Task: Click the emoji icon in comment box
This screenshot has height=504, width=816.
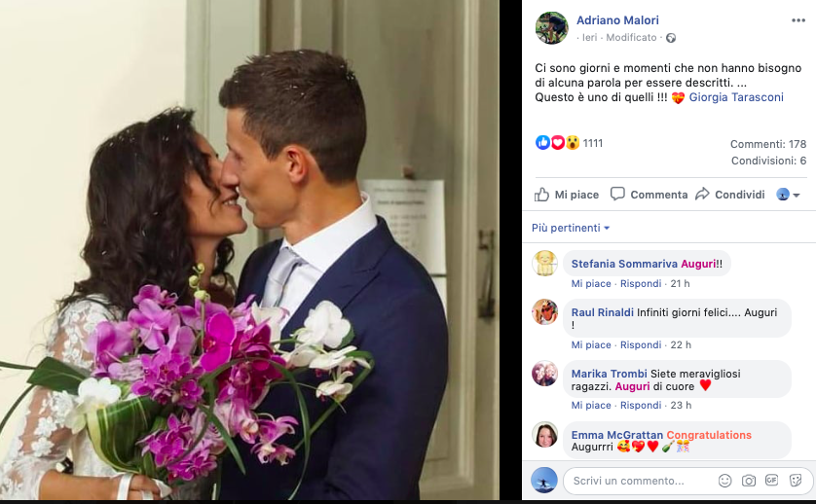Action: pyautogui.click(x=724, y=481)
